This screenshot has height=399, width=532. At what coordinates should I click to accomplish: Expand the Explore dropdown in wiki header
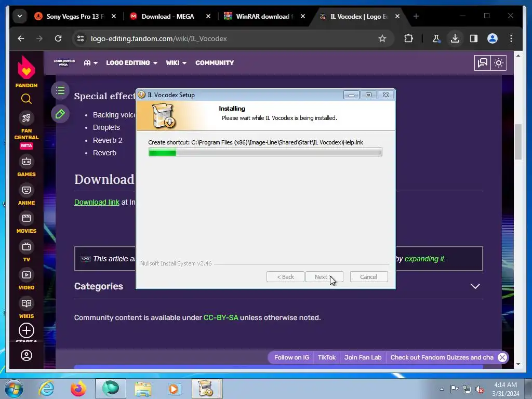[91, 63]
